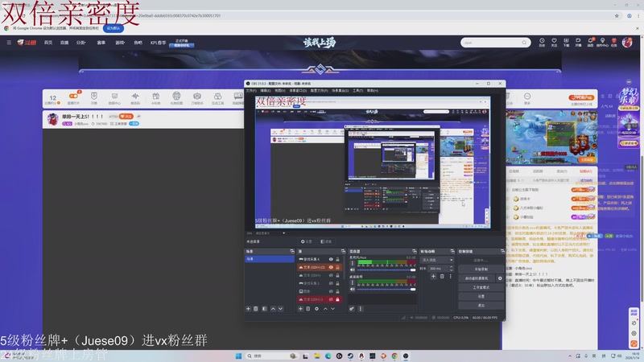Mute the 桌面音频 desktop audio channel
Viewport: 644px width, 362px height.
(352, 289)
